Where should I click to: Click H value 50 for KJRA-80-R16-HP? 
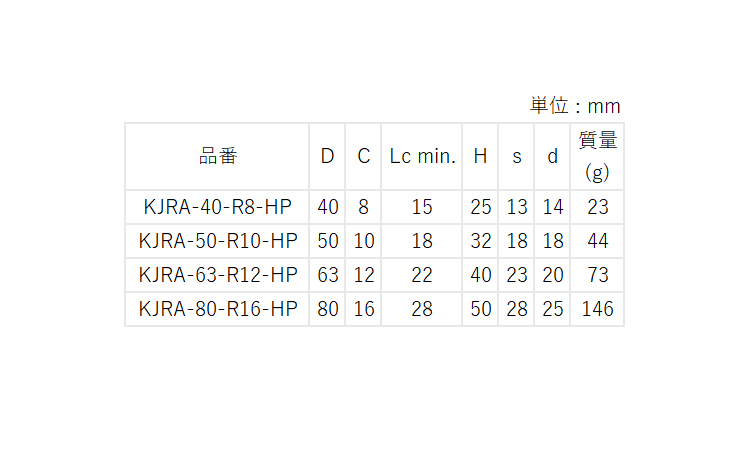point(480,309)
